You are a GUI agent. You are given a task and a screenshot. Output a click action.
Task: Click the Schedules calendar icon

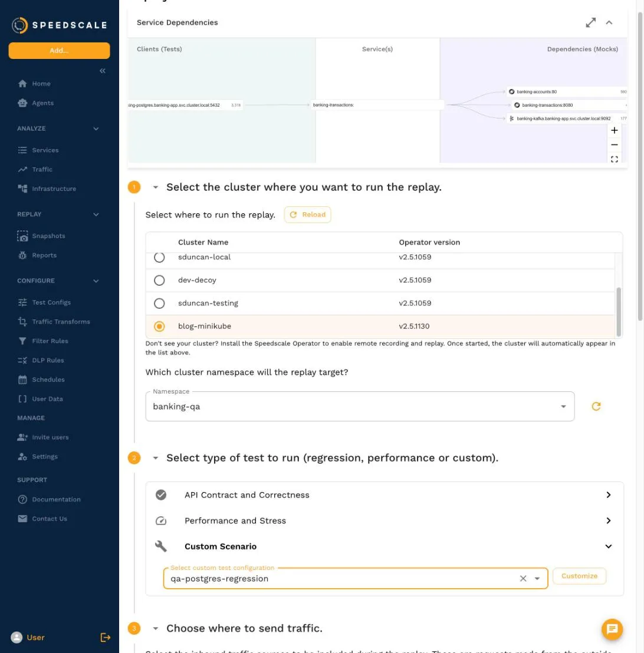click(22, 380)
